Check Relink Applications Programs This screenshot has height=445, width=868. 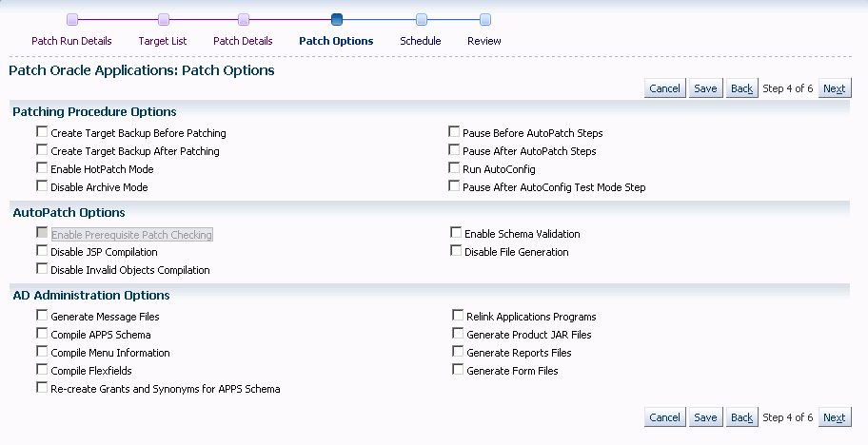[x=458, y=315]
